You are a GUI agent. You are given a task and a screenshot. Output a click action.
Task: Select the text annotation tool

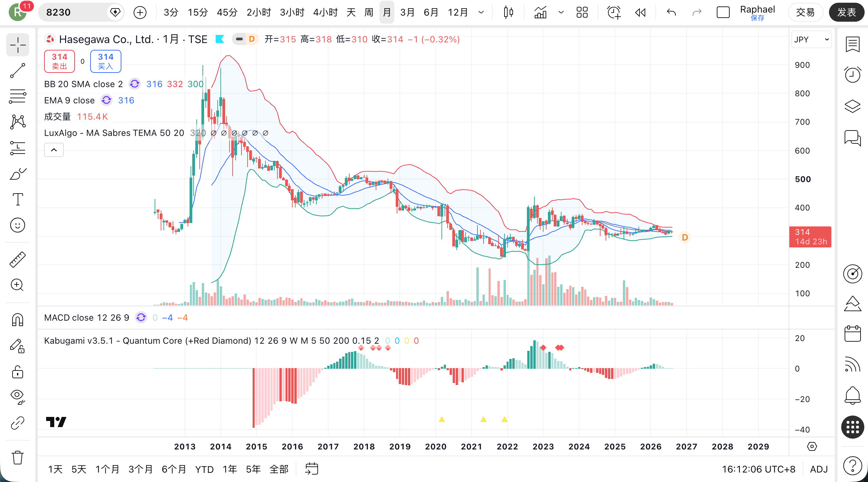[x=18, y=199]
